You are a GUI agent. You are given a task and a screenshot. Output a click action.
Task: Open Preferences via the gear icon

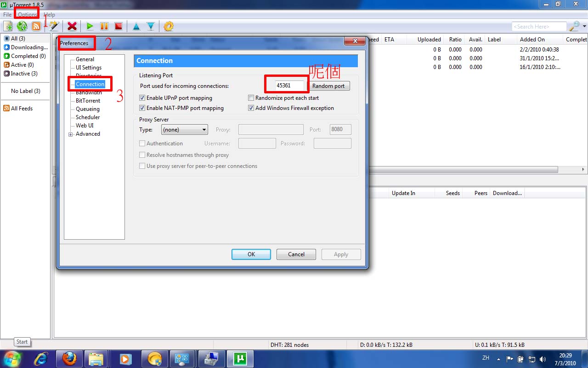point(169,26)
